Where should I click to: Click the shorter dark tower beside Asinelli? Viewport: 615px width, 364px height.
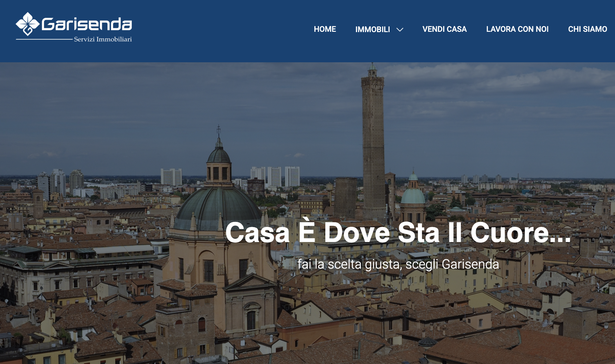(x=345, y=198)
